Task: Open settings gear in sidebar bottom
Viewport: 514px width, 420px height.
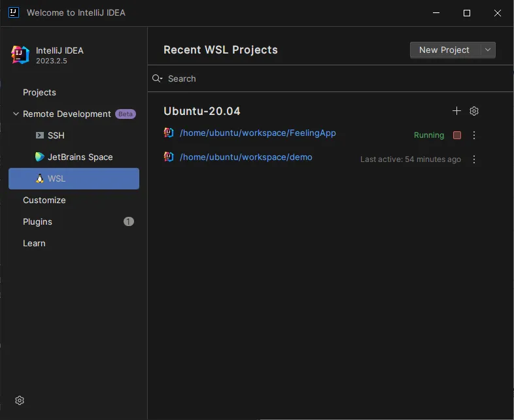Action: pyautogui.click(x=20, y=400)
